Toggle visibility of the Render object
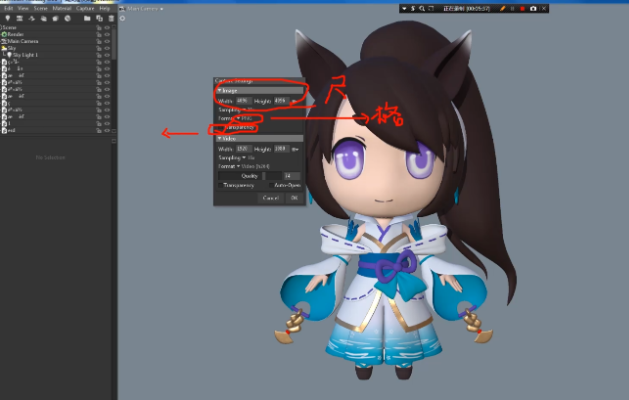Screen dimensions: 629x400 click(107, 35)
